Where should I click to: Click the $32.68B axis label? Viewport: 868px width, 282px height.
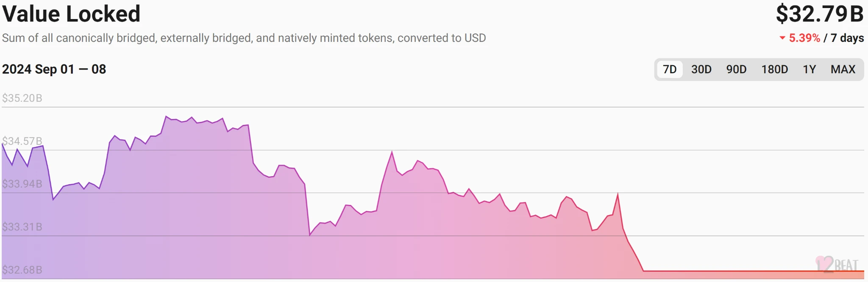click(x=22, y=270)
